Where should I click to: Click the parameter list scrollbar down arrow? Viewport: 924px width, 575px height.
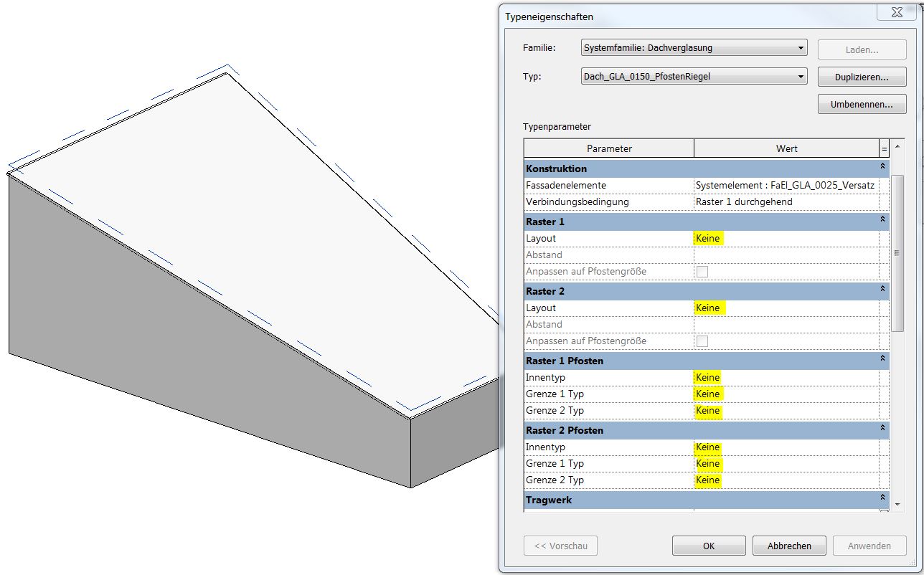tap(897, 504)
